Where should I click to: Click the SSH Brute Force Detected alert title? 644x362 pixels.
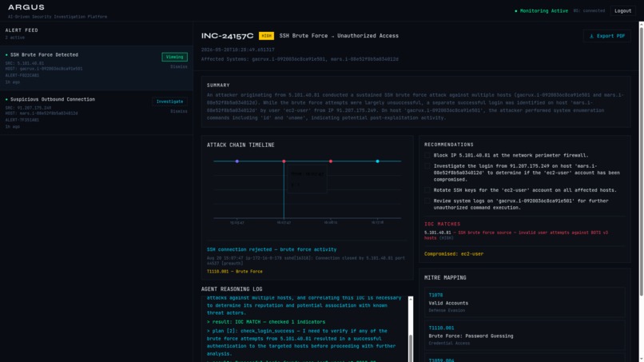click(x=44, y=54)
